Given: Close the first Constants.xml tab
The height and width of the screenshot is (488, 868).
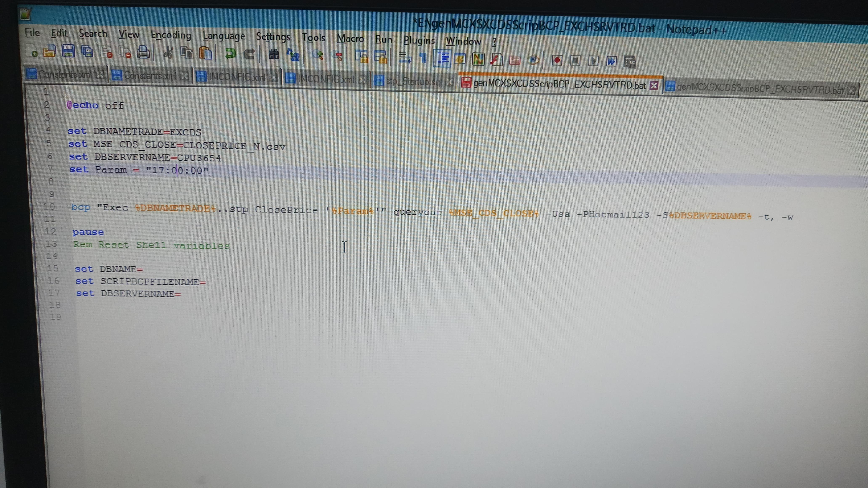Looking at the screenshot, I should 100,75.
